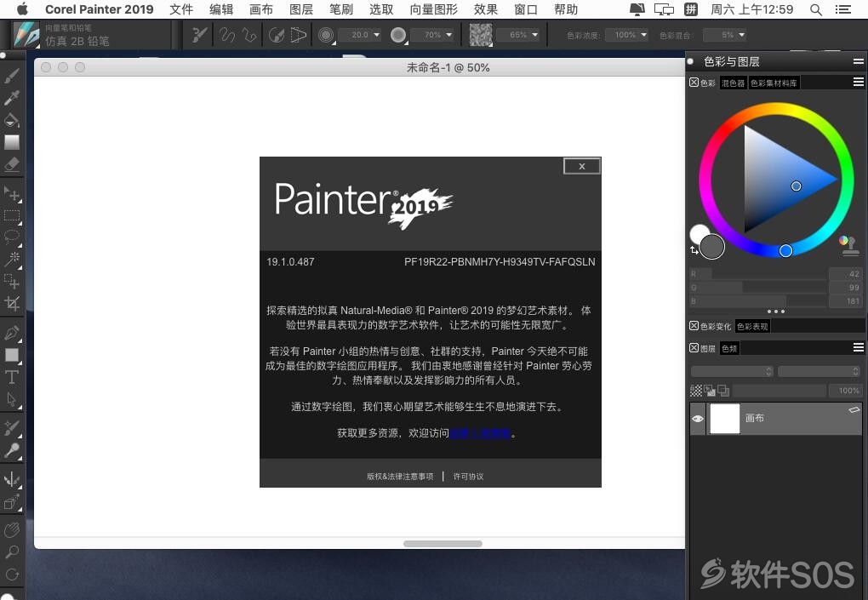Click the swap main and additional colors arrows

[694, 250]
